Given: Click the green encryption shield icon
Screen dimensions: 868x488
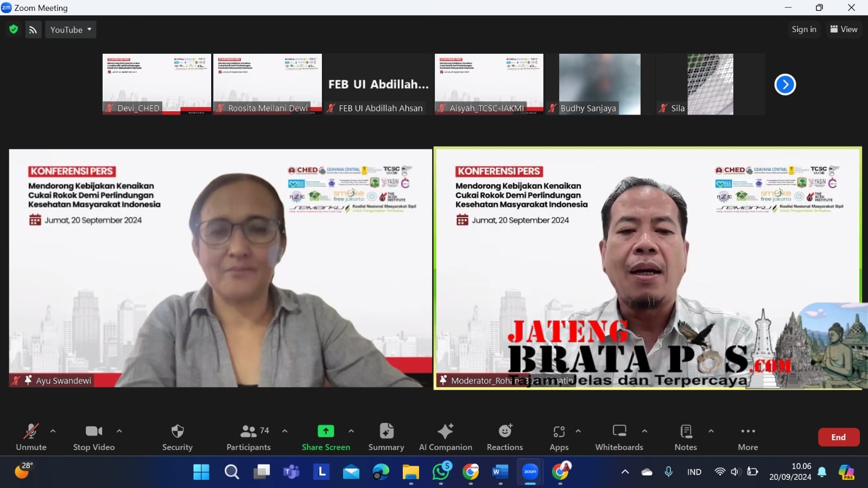Looking at the screenshot, I should coord(14,29).
